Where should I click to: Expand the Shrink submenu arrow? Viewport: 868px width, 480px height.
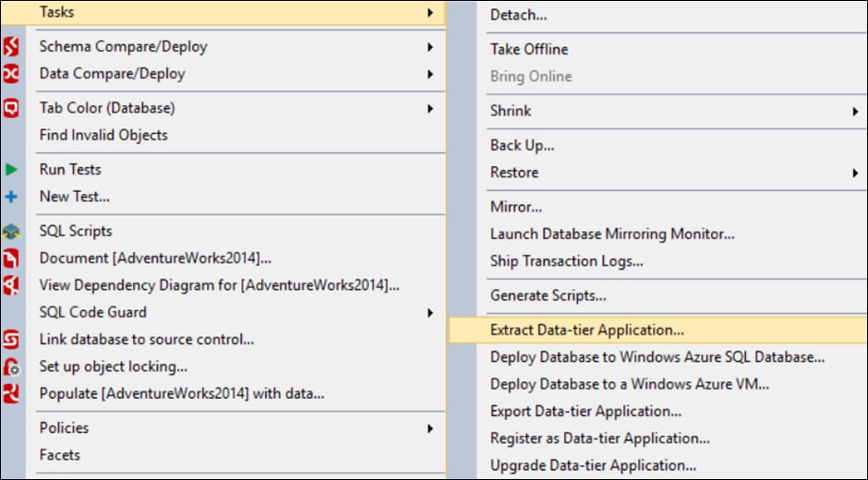click(x=855, y=112)
